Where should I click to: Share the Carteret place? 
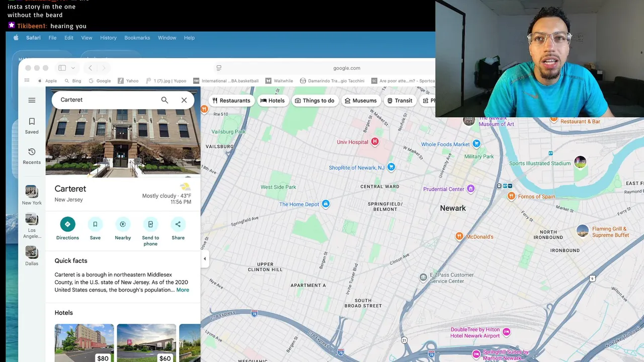click(x=178, y=229)
